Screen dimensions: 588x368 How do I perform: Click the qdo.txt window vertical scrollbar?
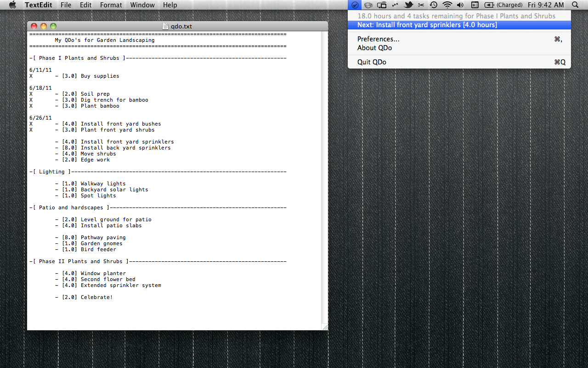point(324,177)
